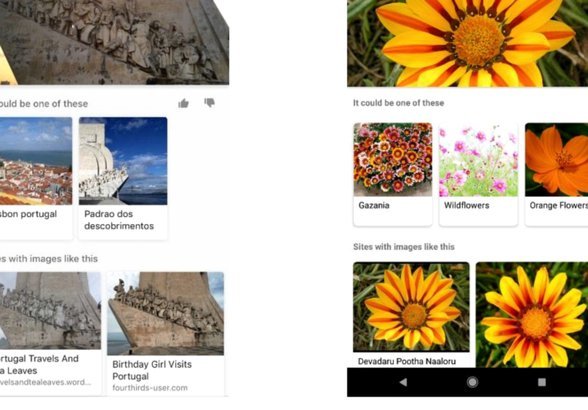Tap the monument relief query image
This screenshot has height=410, width=588.
tap(114, 42)
